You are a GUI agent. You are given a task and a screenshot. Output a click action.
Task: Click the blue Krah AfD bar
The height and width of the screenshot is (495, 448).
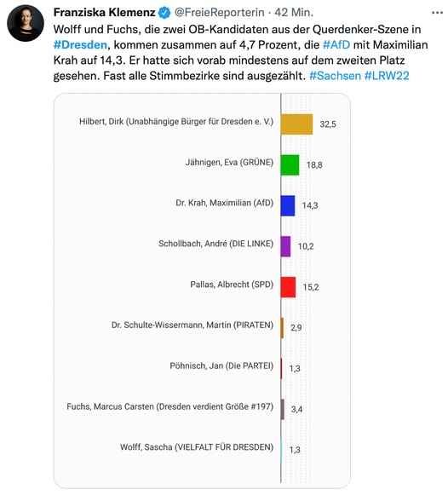[x=288, y=206]
